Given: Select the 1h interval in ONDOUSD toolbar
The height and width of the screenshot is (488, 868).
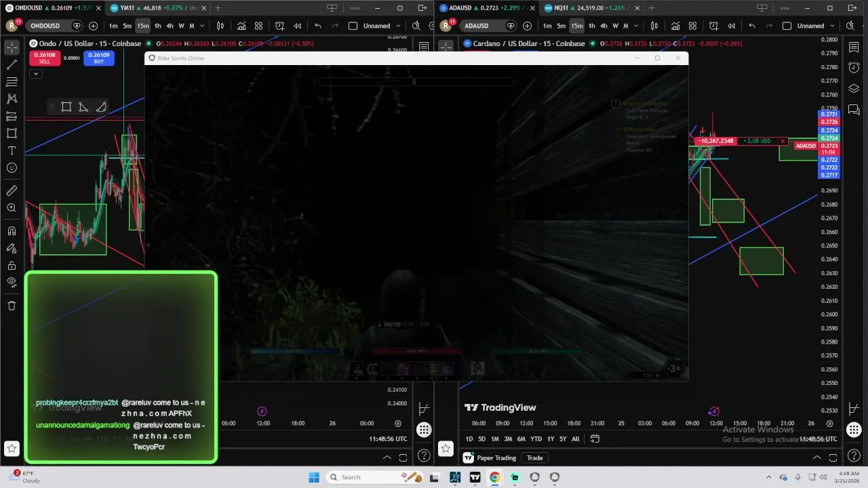Looking at the screenshot, I should click(x=158, y=26).
